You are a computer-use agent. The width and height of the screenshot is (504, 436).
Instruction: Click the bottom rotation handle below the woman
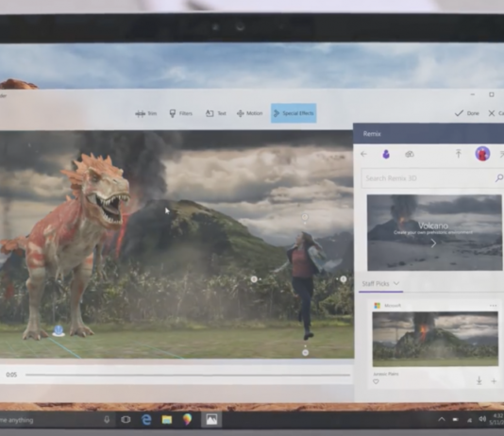[306, 353]
